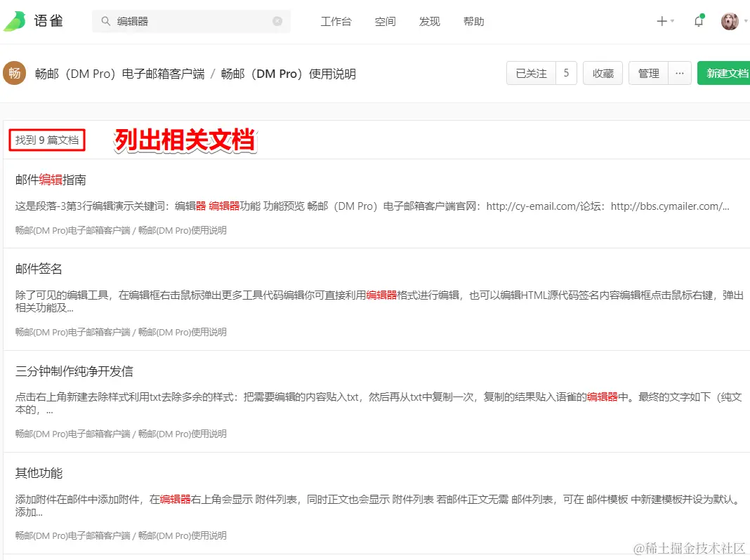The width and height of the screenshot is (750, 560).
Task: Click the 语雀 brand name
Action: pos(48,21)
